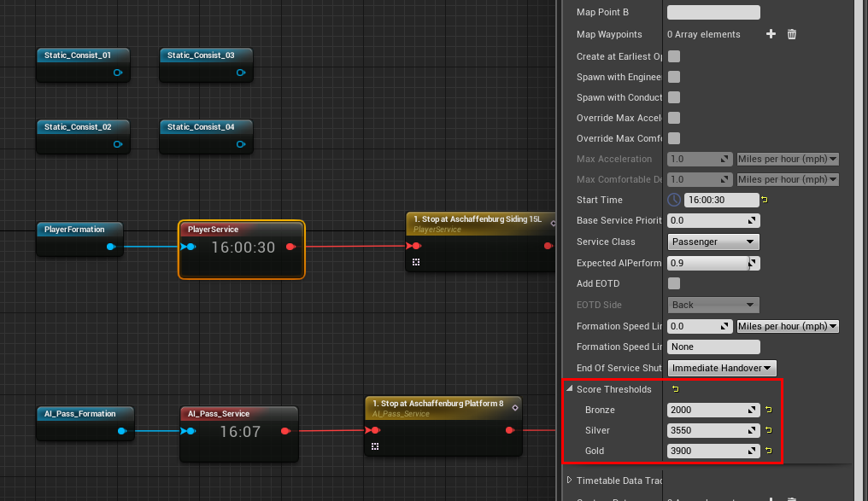Click the clock icon beside Start Time
Image resolution: width=868 pixels, height=501 pixels.
coord(674,199)
